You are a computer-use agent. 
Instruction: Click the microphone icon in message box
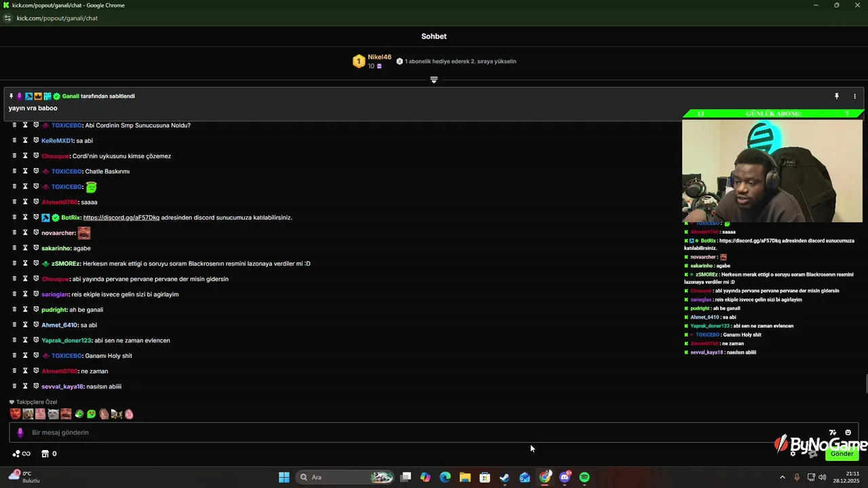coord(20,432)
